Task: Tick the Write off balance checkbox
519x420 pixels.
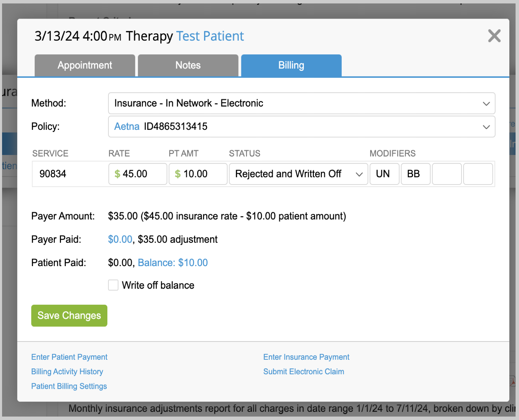Action: pyautogui.click(x=113, y=285)
